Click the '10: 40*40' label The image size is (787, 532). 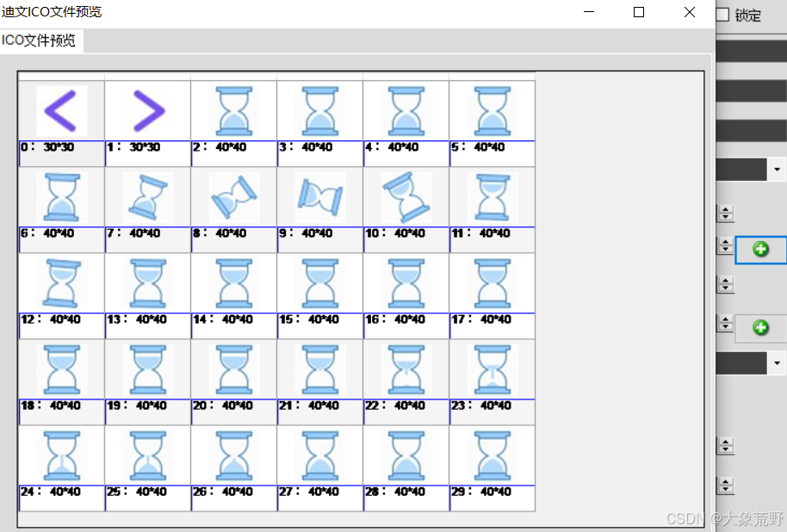click(395, 233)
